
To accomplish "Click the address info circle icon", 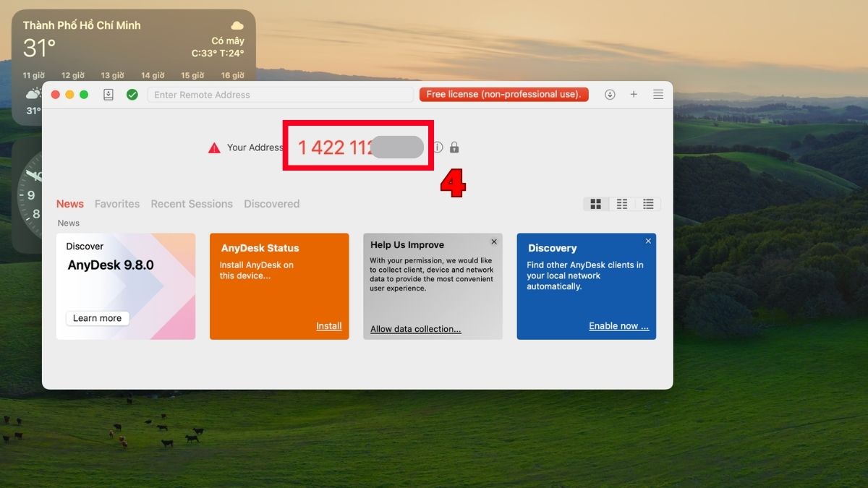I will coord(438,147).
